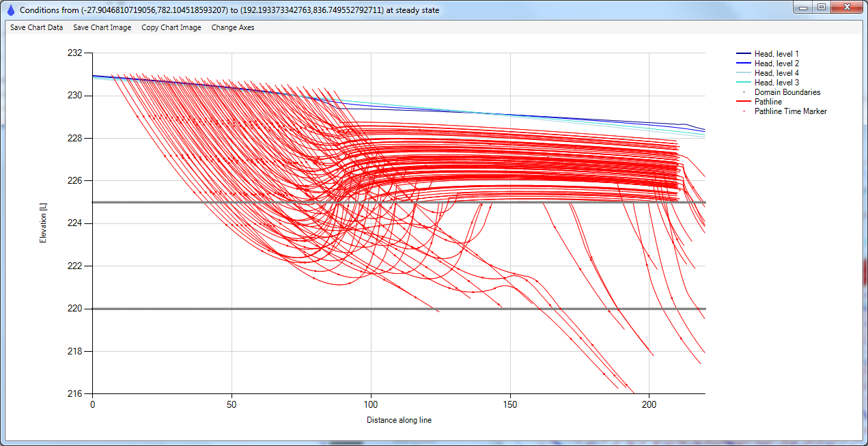Click the Domain Boundaries legend entry

click(787, 92)
